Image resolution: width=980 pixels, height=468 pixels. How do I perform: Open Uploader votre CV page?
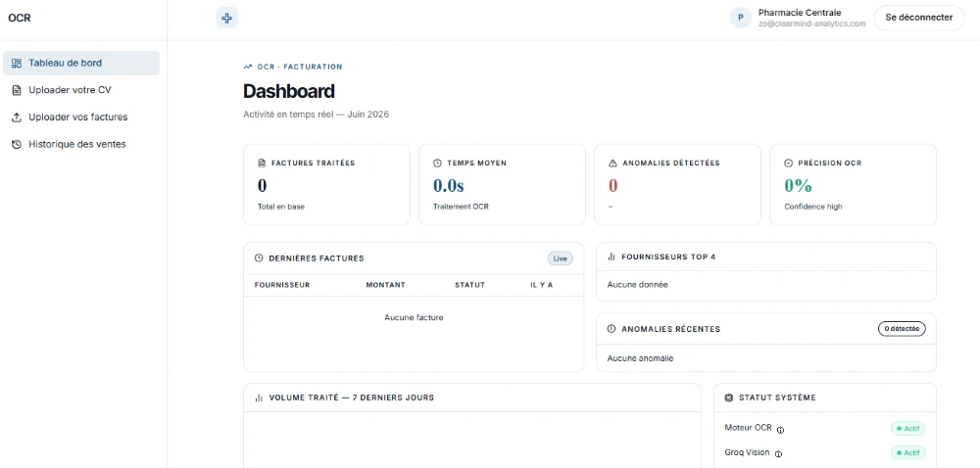pyautogui.click(x=81, y=90)
